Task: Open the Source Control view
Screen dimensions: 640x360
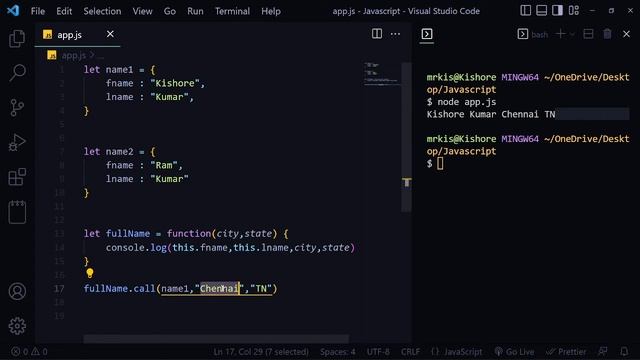Action: [17, 108]
